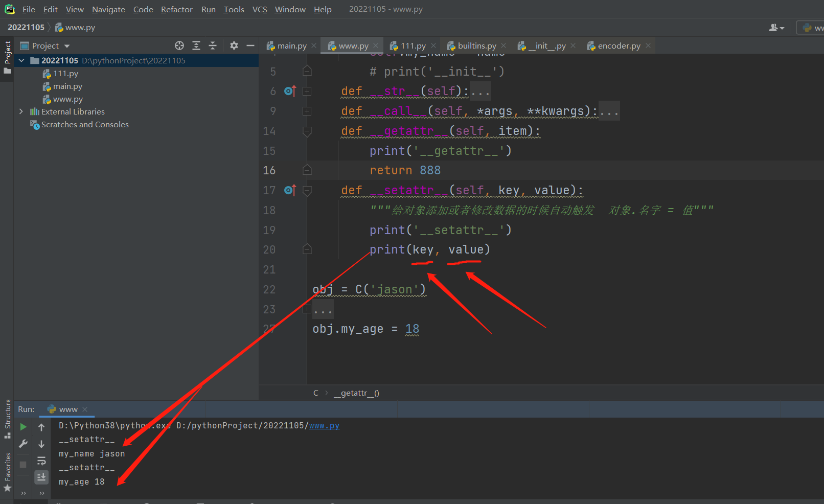Image resolution: width=824 pixels, height=504 pixels.
Task: Collapse the __setattr__ method fold
Action: 307,191
